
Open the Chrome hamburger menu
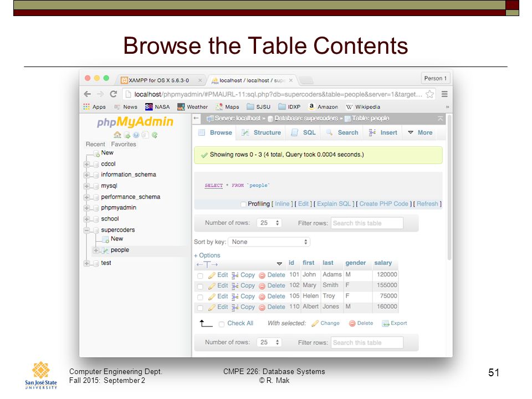click(444, 94)
